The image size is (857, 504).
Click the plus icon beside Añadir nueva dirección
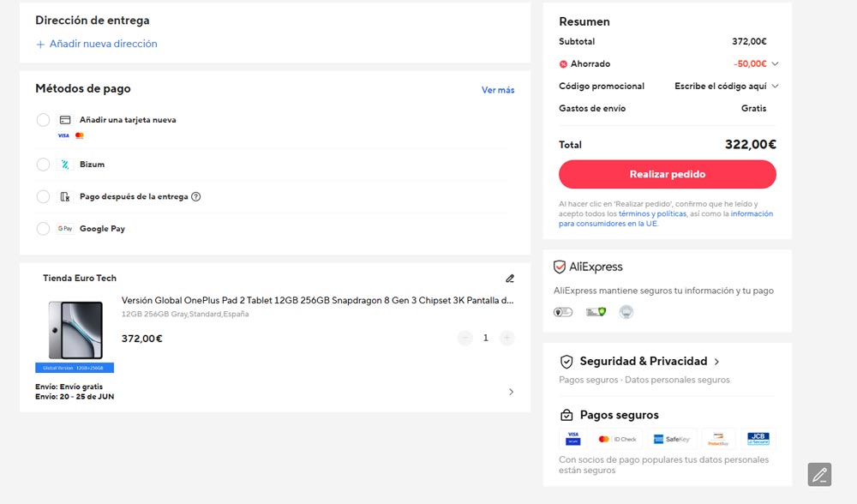click(40, 45)
